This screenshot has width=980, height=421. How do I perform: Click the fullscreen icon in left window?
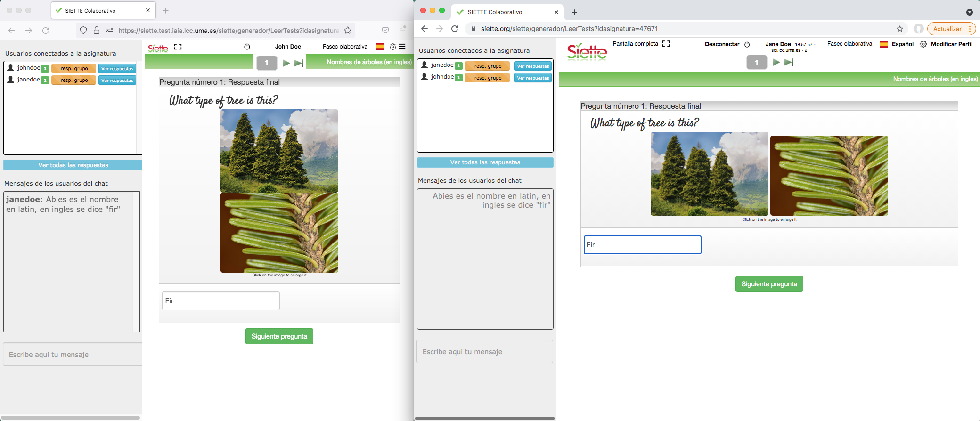pos(178,47)
